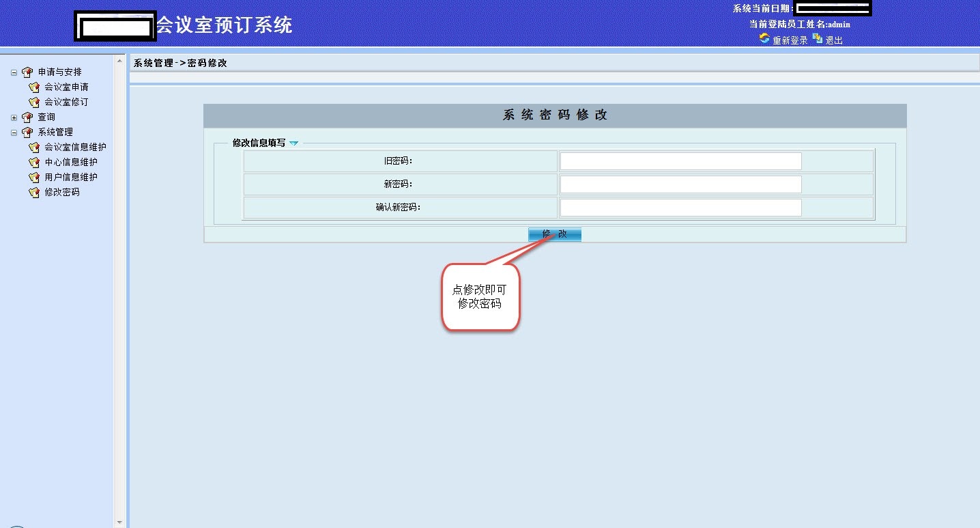Click the 系统当前日期 label
Viewport: 980px width, 528px height.
coord(764,9)
